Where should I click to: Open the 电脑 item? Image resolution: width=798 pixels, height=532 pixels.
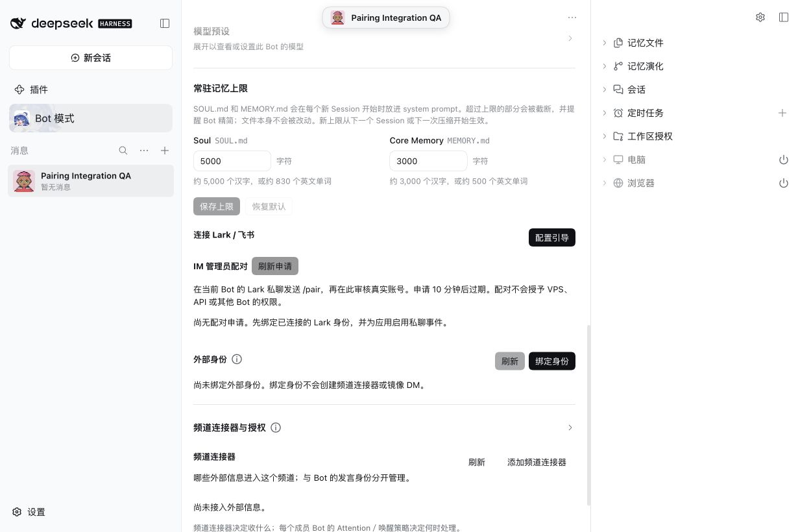pos(630,160)
